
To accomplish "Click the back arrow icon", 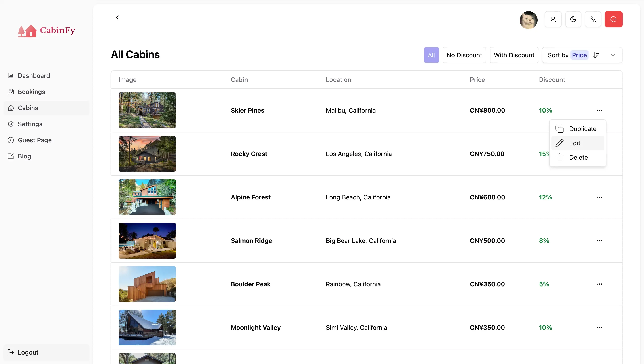I will click(117, 17).
